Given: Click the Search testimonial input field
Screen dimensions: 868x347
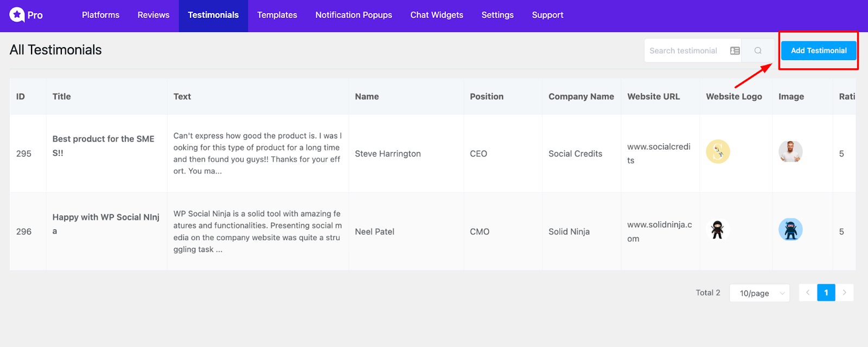Looking at the screenshot, I should click(x=686, y=50).
